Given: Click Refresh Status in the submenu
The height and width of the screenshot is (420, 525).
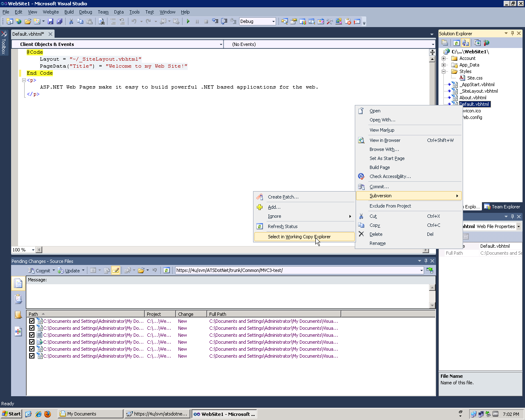Looking at the screenshot, I should tap(304, 226).
